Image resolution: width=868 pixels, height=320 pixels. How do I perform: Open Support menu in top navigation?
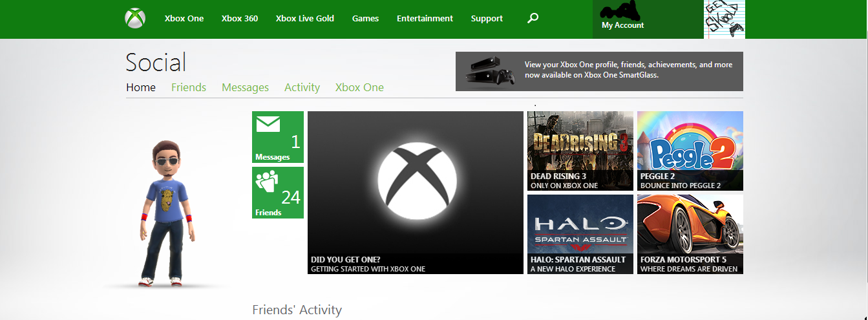487,18
